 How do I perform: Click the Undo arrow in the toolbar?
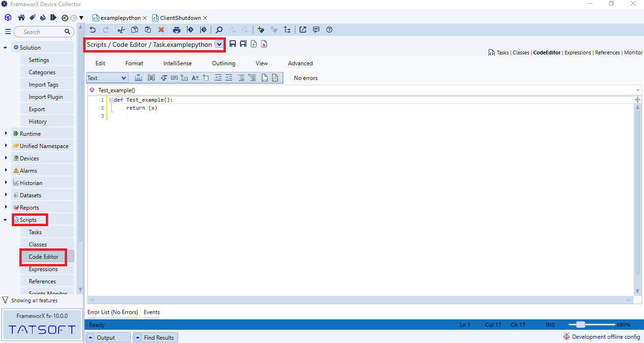(93, 30)
